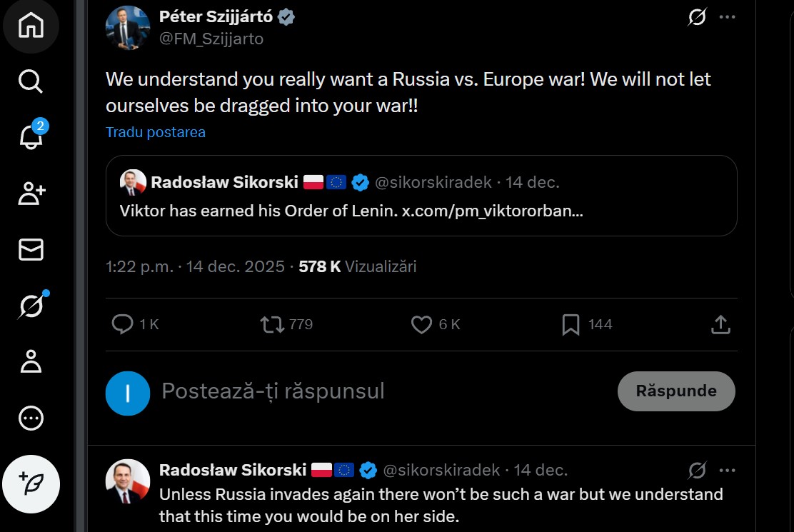Screen dimensions: 794x532
Task: Bookmark the post with 144 bookmarks
Action: 571,324
